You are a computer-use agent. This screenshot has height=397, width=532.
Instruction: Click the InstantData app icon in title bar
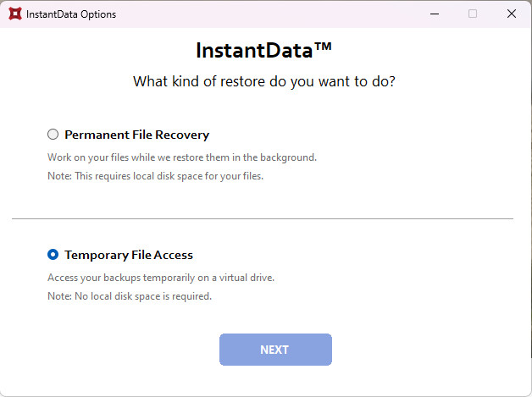tap(14, 14)
